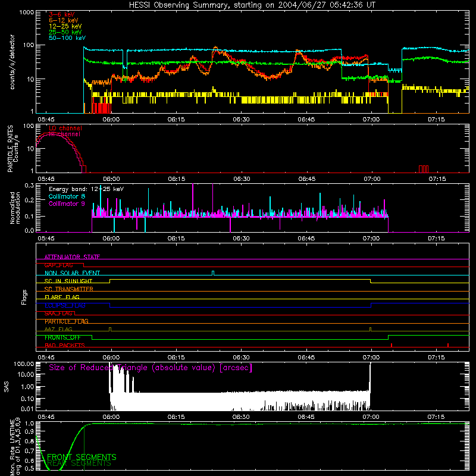The width and height of the screenshot is (476, 476).
Task: Click the 'SC_IN_SUNLIGHT' flag label
Action: [68, 281]
